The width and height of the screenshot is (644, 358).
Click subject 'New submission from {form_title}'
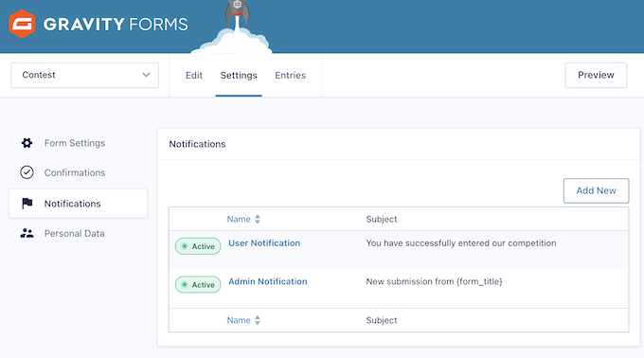point(434,281)
